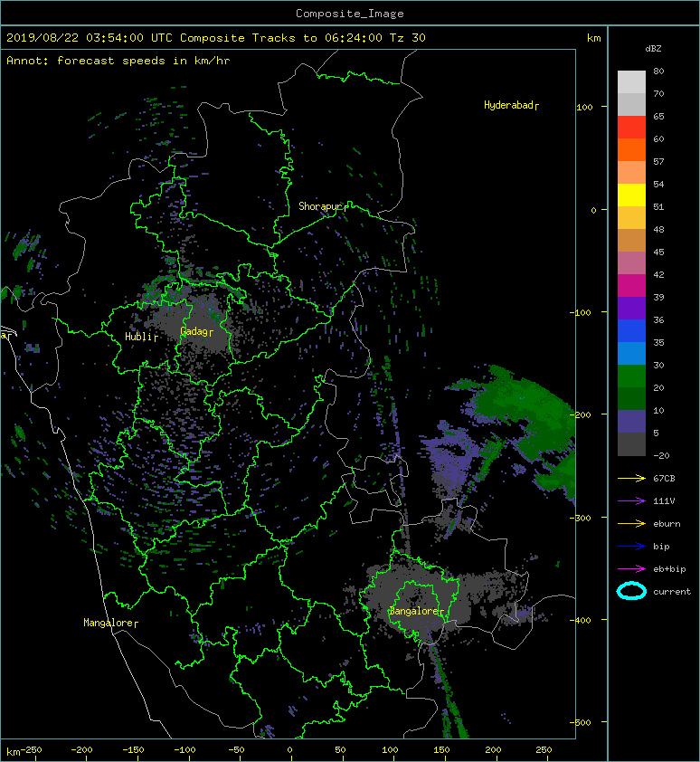Click the slate violet 10 dBZ swatch
700x762 pixels.
[631, 421]
